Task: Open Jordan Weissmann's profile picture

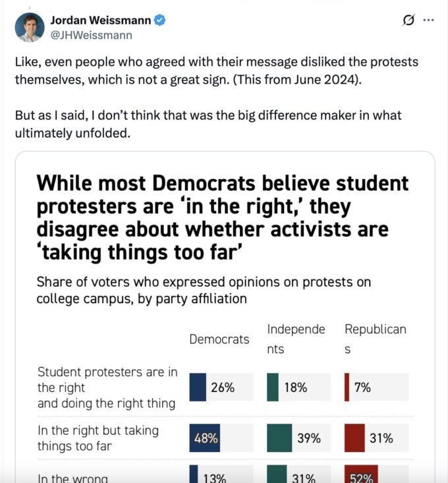Action: click(30, 27)
